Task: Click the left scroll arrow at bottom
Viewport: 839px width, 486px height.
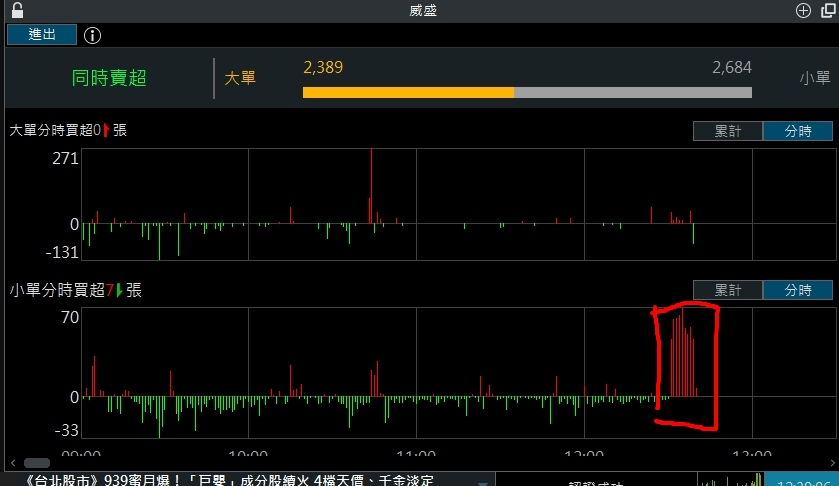Action: point(11,464)
